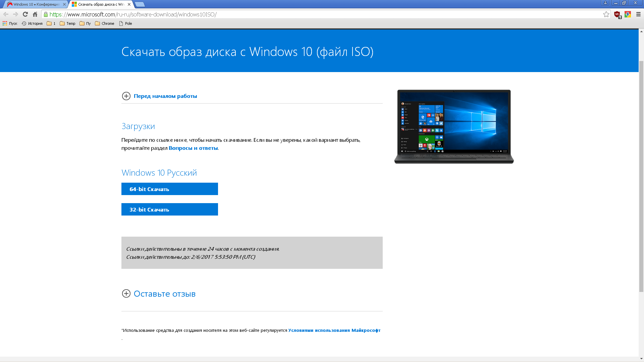Image resolution: width=644 pixels, height=362 pixels.
Task: Open the Temp bookmarks folder
Action: tap(67, 23)
